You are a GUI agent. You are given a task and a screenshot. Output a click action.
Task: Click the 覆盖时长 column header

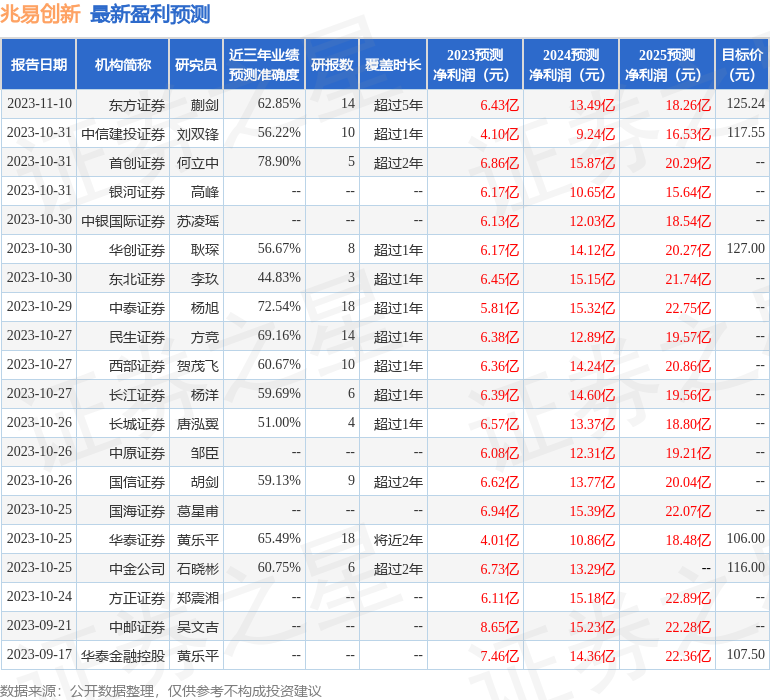[x=393, y=64]
